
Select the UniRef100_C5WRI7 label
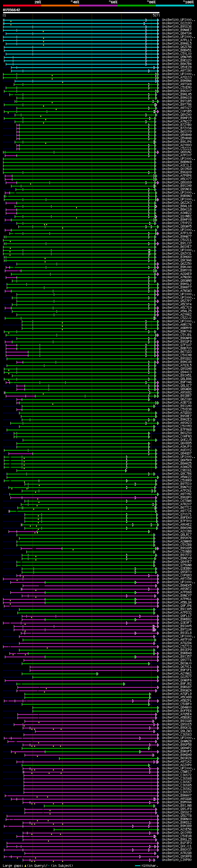(x=177, y=772)
